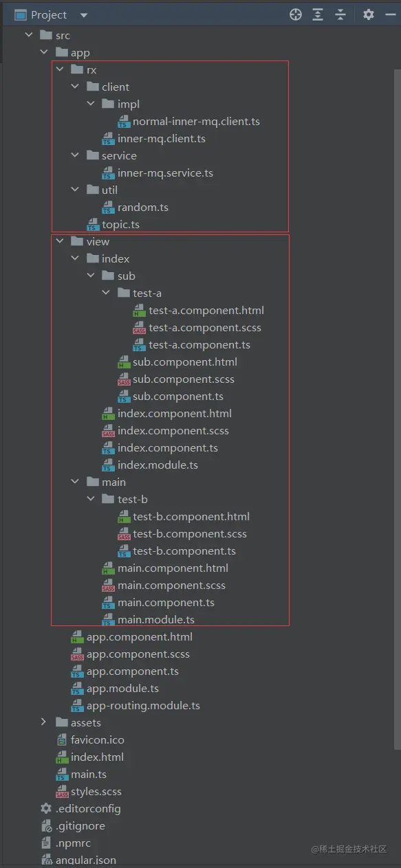This screenshot has width=401, height=868.
Task: Click the SASS icon beside styles.scss
Action: [x=62, y=792]
